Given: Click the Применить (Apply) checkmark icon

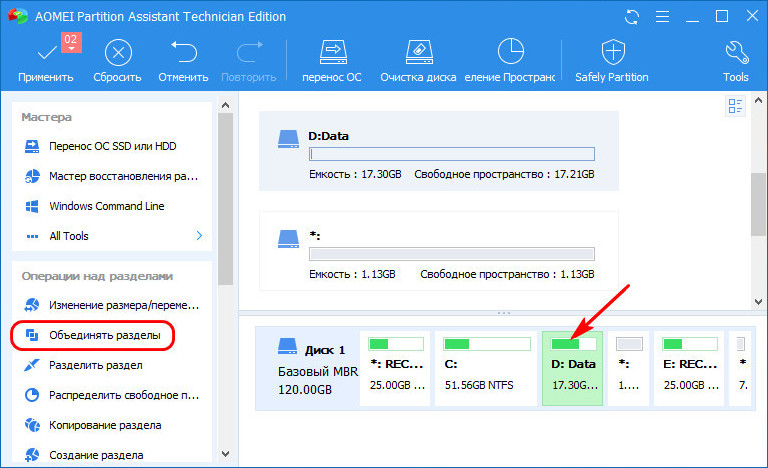Looking at the screenshot, I should pos(47,52).
